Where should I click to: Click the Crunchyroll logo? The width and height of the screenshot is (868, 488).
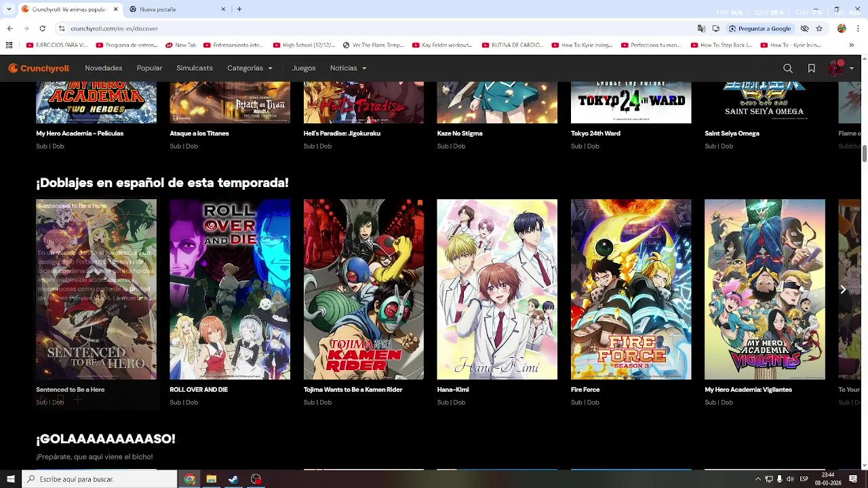click(x=39, y=68)
